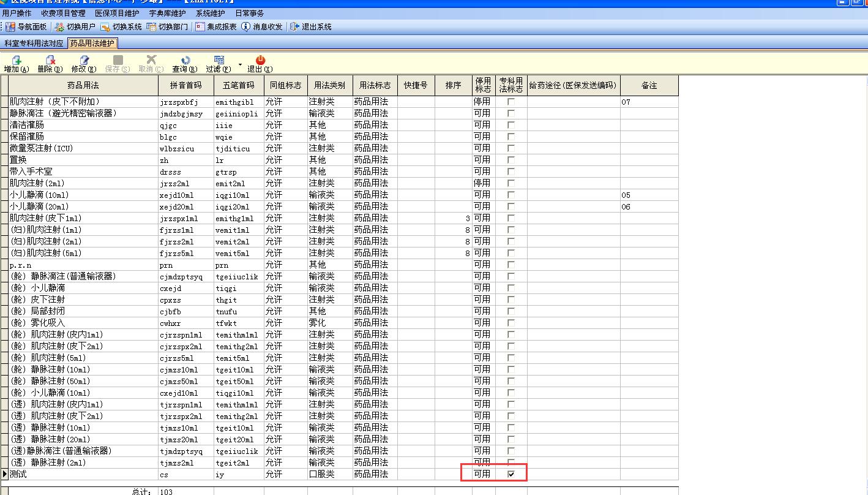Click the 同组标志 column header
Screen dimensions: 868x495
[285, 86]
